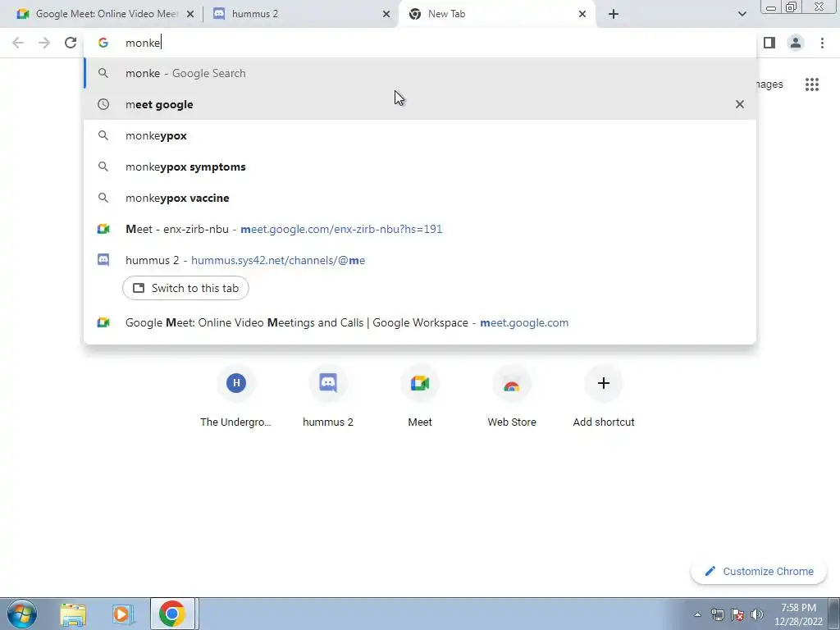
Task: Show hidden system tray icons
Action: point(697,614)
